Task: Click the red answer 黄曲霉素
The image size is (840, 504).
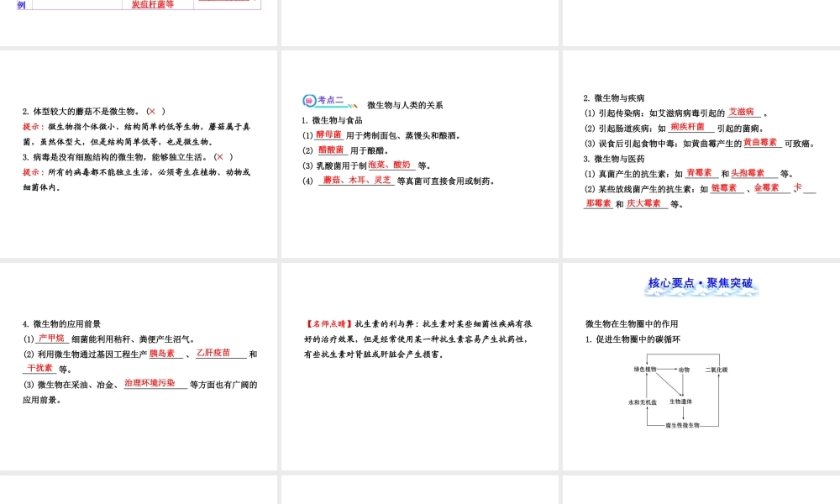Action: coord(760,143)
